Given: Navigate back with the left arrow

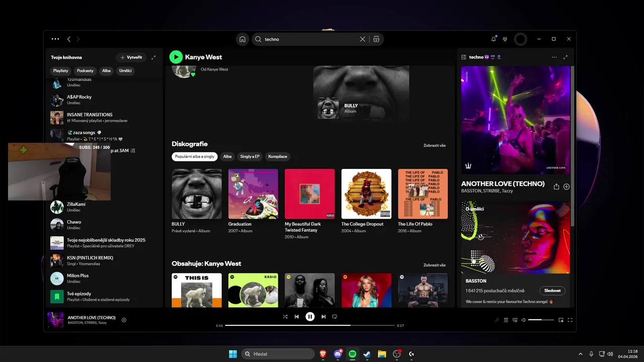Looking at the screenshot, I should coord(69,39).
